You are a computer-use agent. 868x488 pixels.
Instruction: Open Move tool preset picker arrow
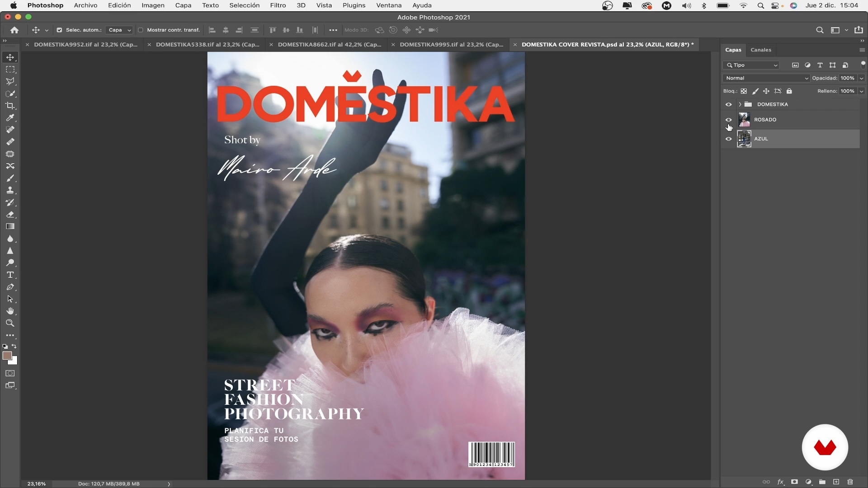coord(47,30)
